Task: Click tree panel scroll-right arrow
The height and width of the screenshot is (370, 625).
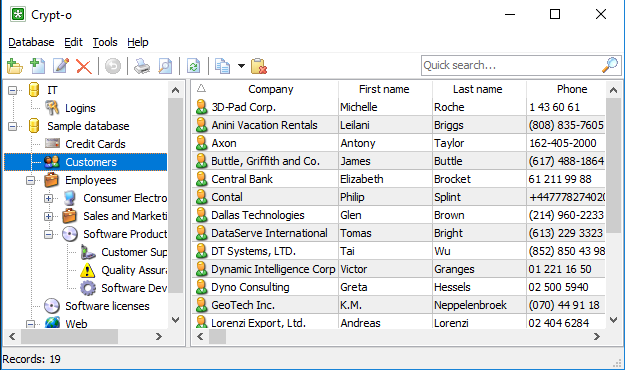Action: click(159, 337)
